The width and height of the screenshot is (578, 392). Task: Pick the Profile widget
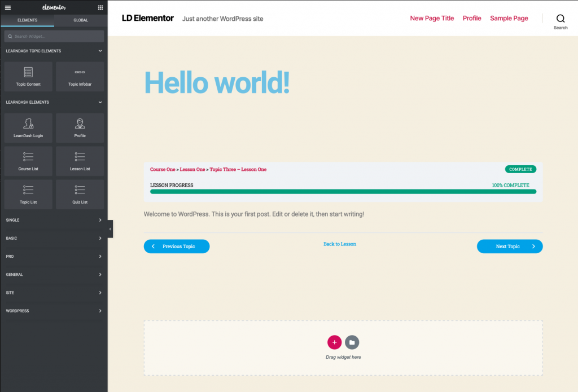[x=80, y=127]
